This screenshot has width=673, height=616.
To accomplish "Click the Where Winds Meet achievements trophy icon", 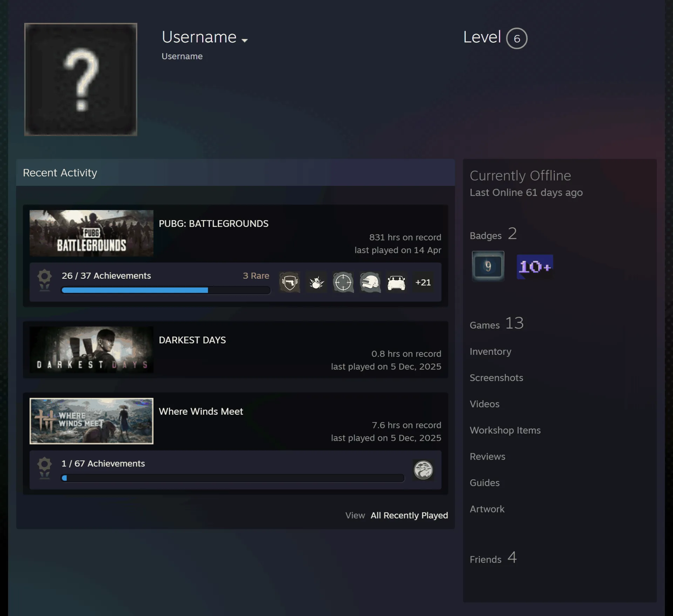I will pyautogui.click(x=45, y=468).
